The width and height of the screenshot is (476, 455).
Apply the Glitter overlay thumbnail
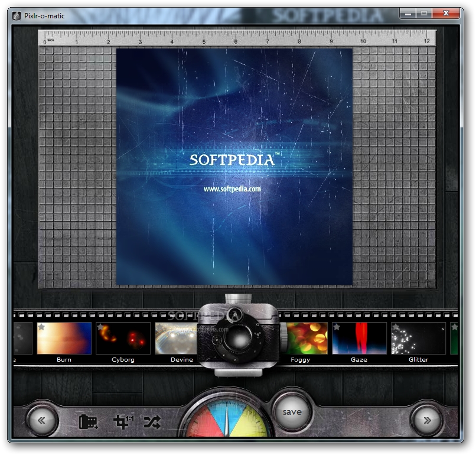pyautogui.click(x=418, y=339)
